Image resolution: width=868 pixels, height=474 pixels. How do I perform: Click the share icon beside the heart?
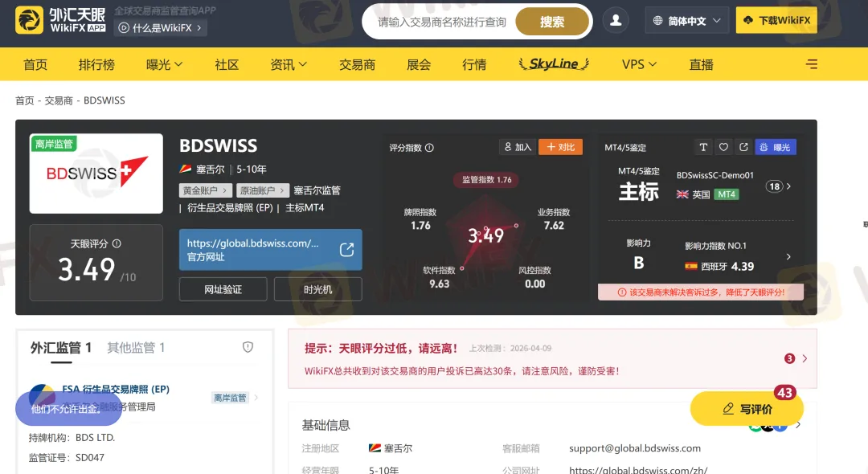(x=743, y=147)
